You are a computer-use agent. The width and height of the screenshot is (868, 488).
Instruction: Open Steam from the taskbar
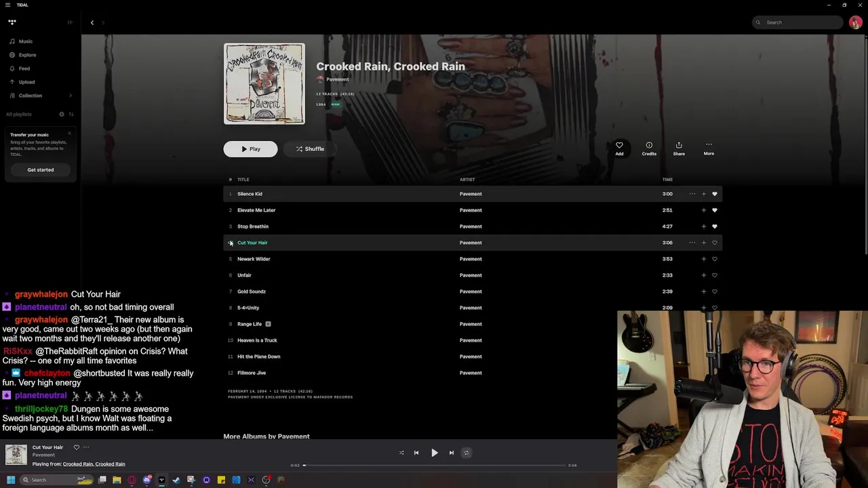(x=176, y=480)
